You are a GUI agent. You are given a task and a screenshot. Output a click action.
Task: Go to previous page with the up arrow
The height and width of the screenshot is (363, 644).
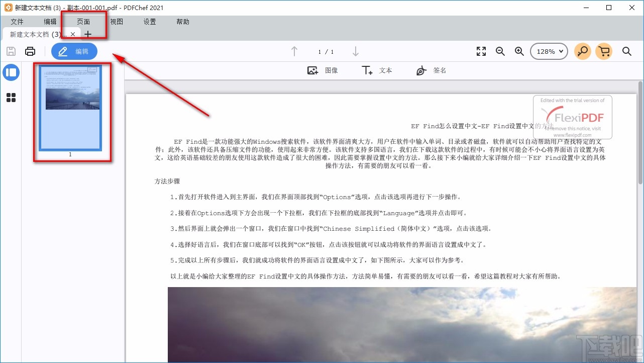pos(294,51)
